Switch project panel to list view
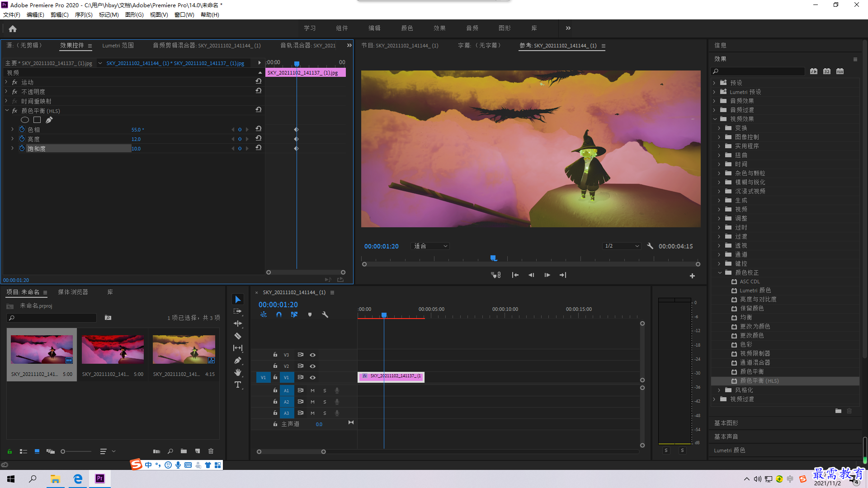This screenshot has height=488, width=868. click(x=24, y=451)
